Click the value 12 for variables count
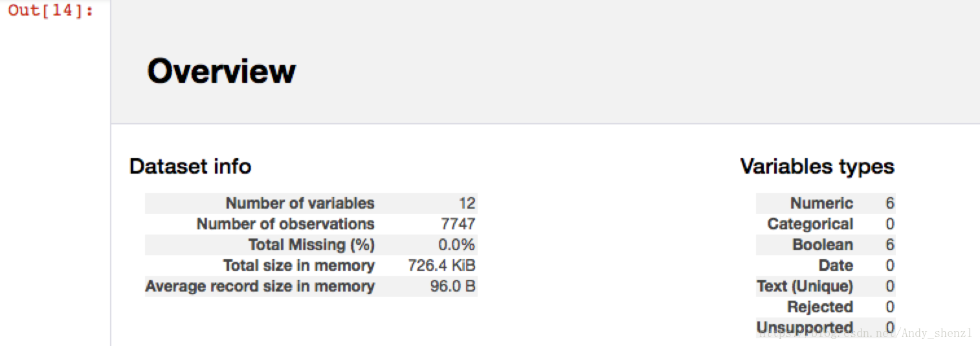 tap(467, 203)
